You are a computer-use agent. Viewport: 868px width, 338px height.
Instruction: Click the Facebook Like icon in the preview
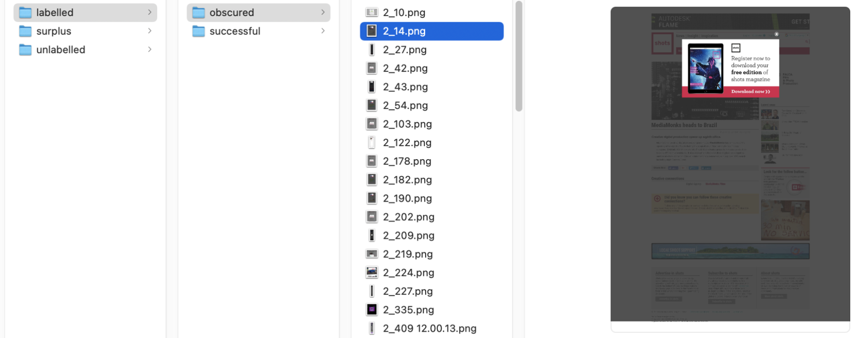673,168
